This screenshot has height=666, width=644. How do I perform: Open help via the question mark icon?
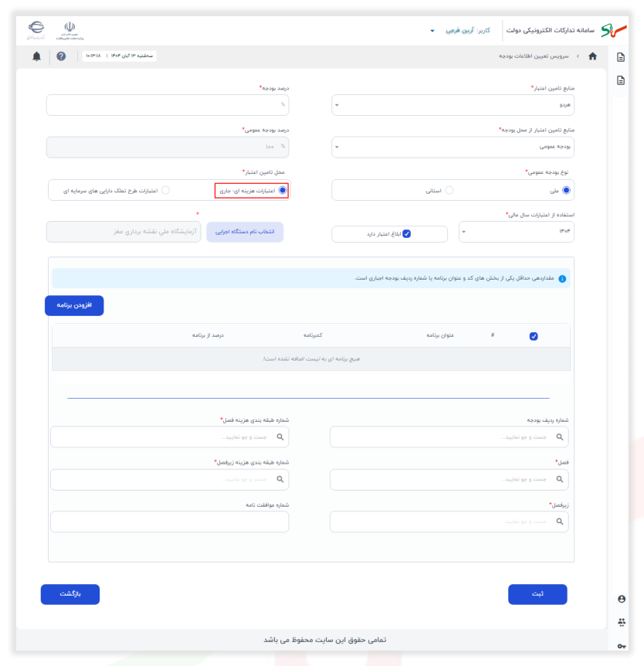click(x=61, y=56)
